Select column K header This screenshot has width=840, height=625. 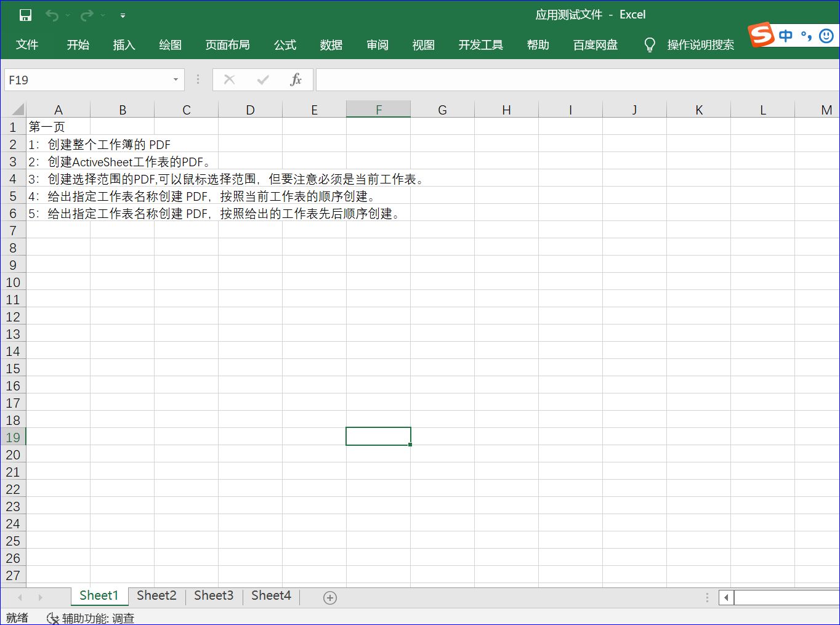coord(699,110)
